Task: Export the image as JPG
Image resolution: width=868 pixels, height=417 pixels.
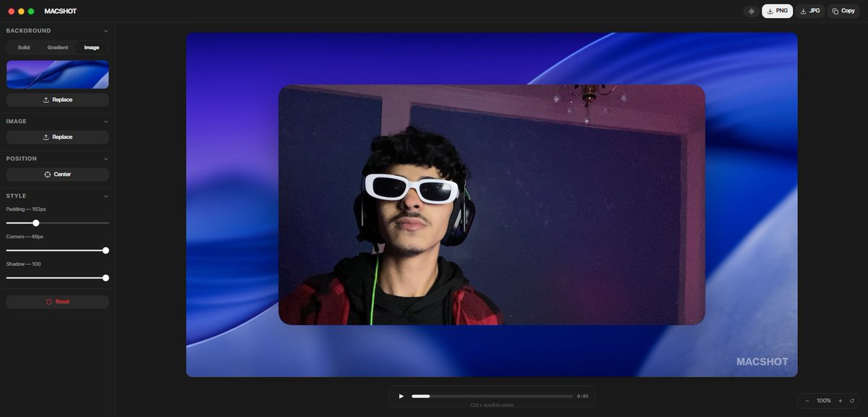Action: coord(810,11)
